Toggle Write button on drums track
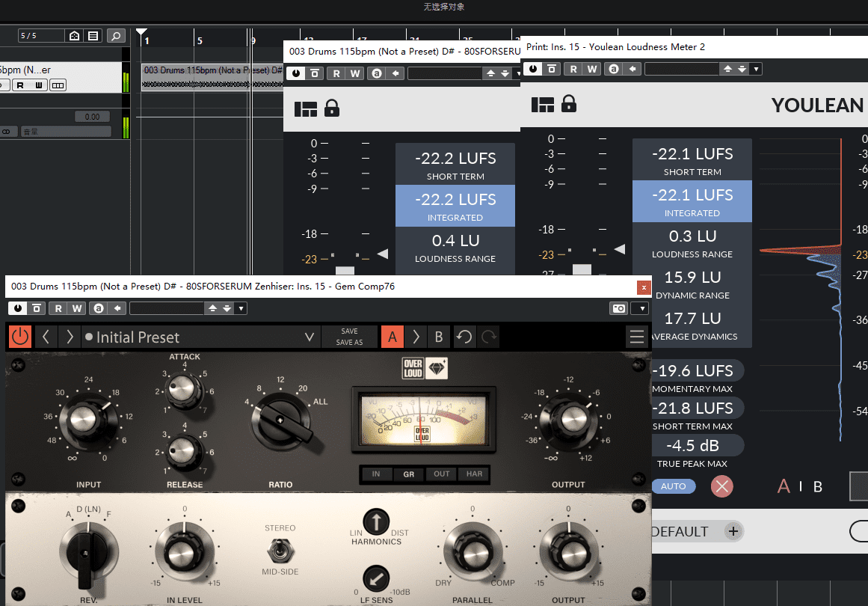The image size is (868, 606). coord(39,85)
